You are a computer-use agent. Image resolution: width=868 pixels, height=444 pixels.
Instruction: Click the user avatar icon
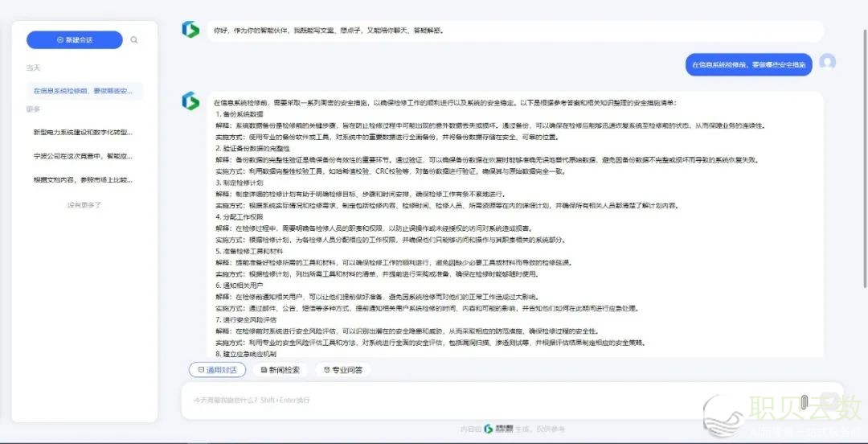pyautogui.click(x=827, y=63)
